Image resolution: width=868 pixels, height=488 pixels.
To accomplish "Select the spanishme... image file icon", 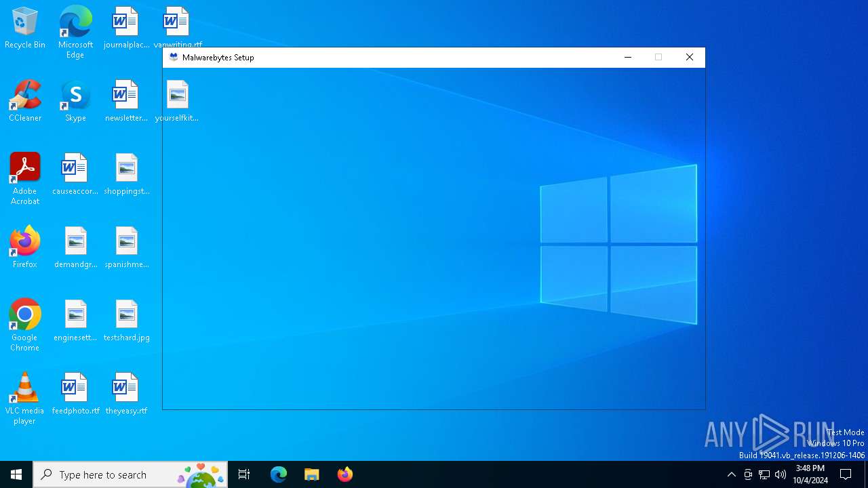I will (126, 247).
